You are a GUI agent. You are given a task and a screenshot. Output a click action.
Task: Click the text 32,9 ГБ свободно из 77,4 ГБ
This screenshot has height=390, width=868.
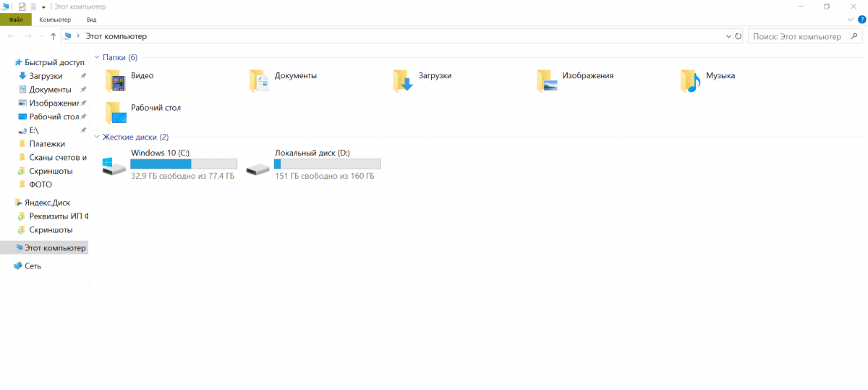pyautogui.click(x=182, y=176)
